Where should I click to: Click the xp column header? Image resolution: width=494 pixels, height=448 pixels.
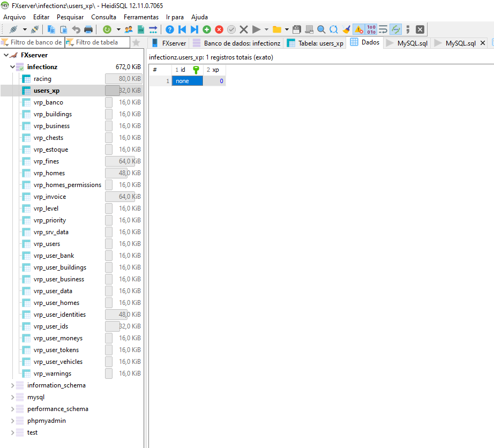pyautogui.click(x=215, y=70)
